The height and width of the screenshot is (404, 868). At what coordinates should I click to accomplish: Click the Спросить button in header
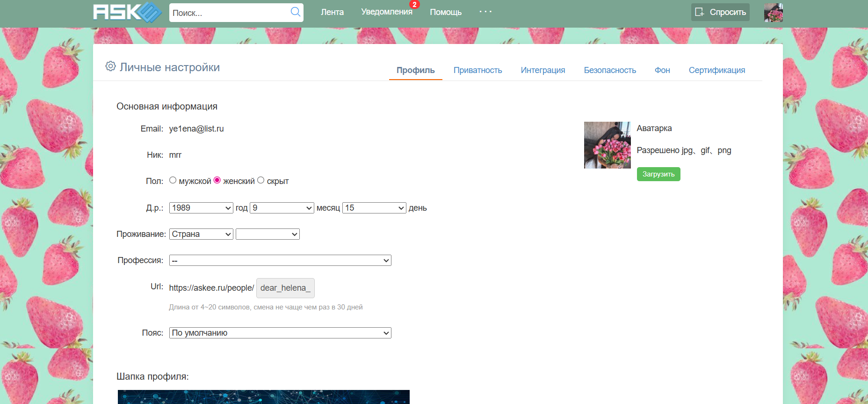[720, 12]
